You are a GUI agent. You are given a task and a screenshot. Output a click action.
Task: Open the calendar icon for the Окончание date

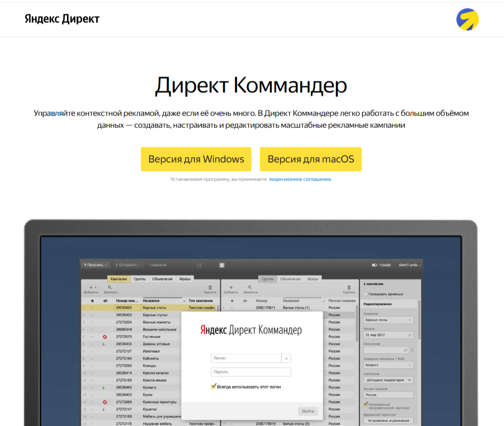tap(406, 350)
